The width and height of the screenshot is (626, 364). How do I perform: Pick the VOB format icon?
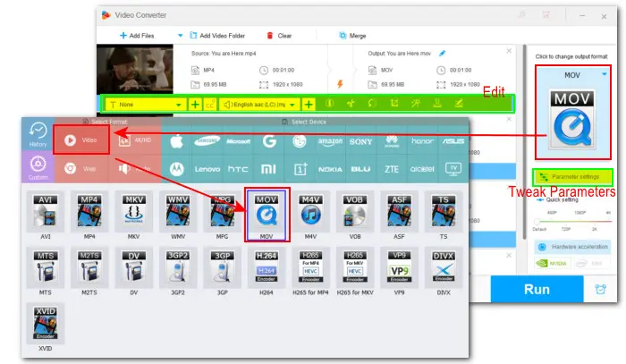pyautogui.click(x=355, y=212)
